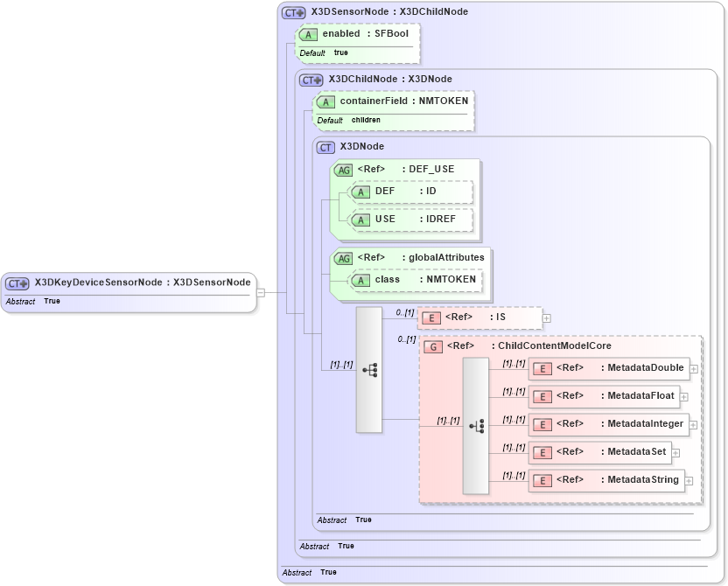Click the 0..[1] cardinality beside IS

click(x=405, y=313)
